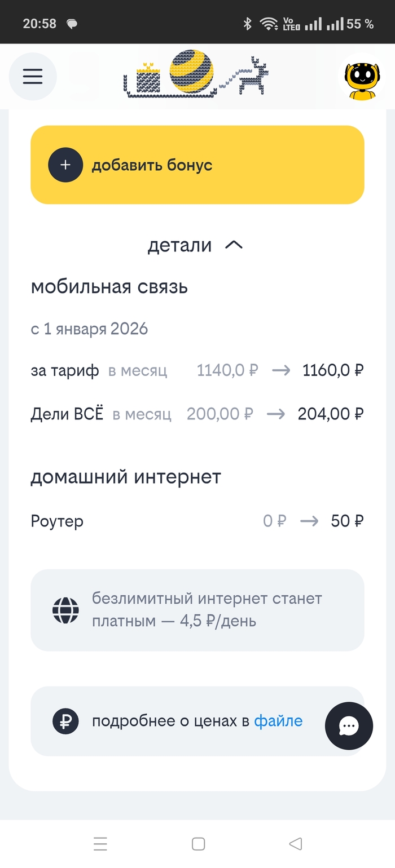The height and width of the screenshot is (868, 395).
Task: Select the Дели ВСЁ service row
Action: pyautogui.click(x=197, y=414)
